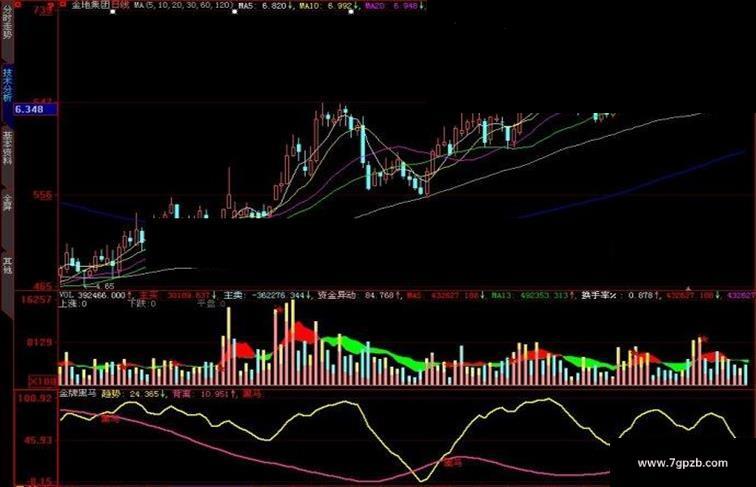Click the stock name 金地集团

point(91,5)
